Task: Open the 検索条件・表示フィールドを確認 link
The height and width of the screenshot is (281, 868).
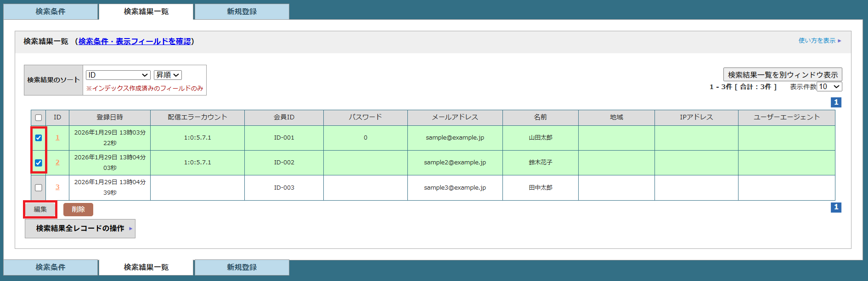Action: click(135, 41)
